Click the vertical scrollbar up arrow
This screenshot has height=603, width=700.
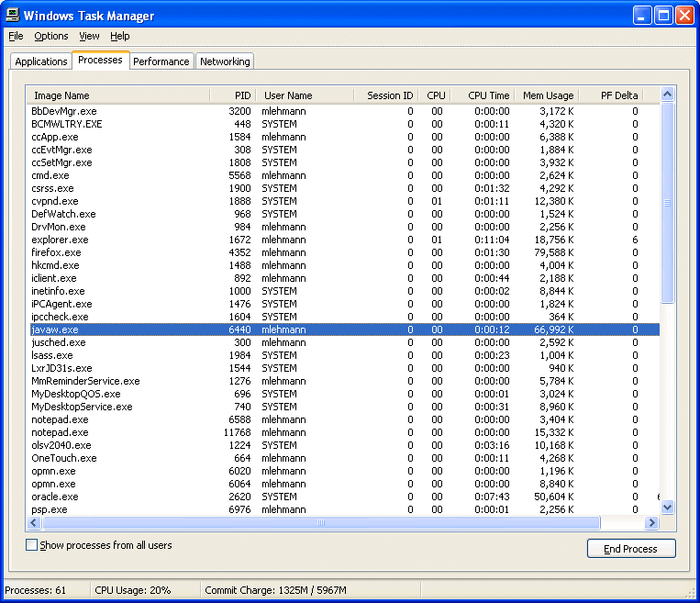pyautogui.click(x=667, y=94)
